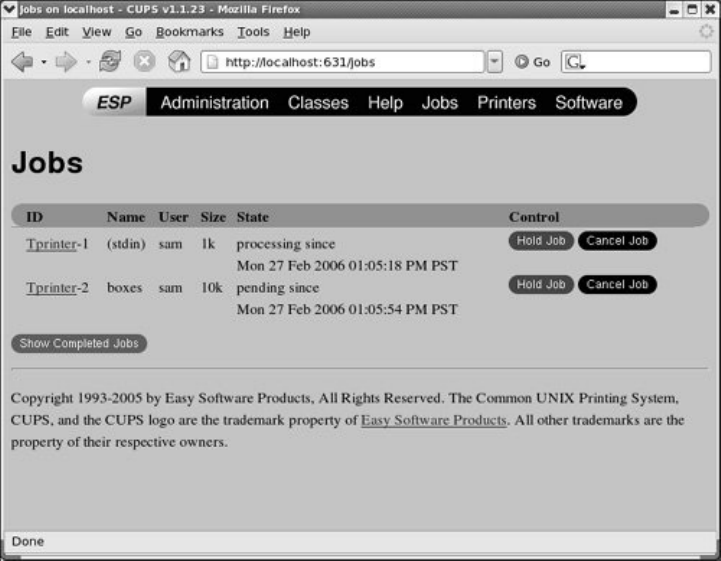Click the Forward arrow toolbar icon

tap(66, 62)
